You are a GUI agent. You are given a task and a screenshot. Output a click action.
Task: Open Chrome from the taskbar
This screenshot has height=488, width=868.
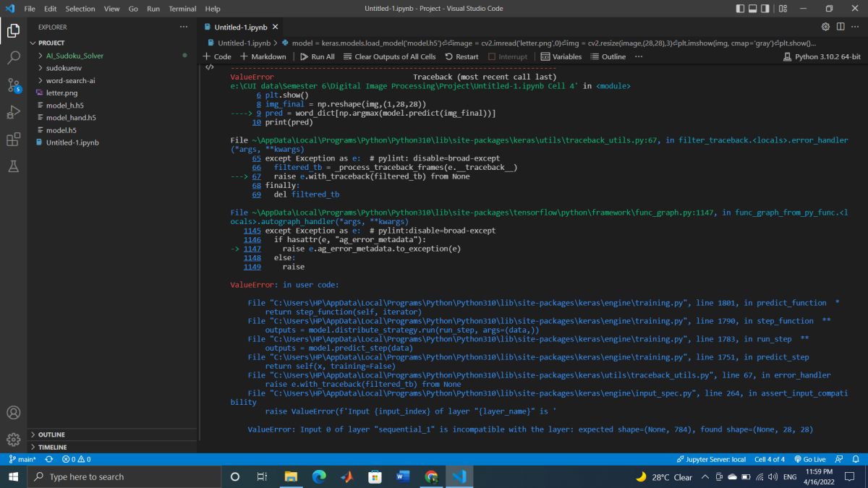click(x=431, y=477)
